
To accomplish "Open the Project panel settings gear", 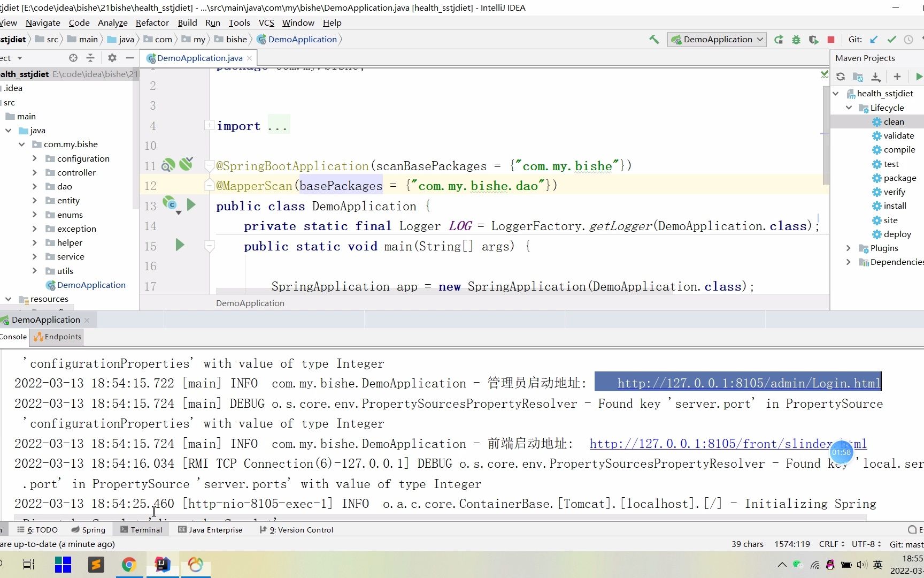I will pyautogui.click(x=112, y=58).
